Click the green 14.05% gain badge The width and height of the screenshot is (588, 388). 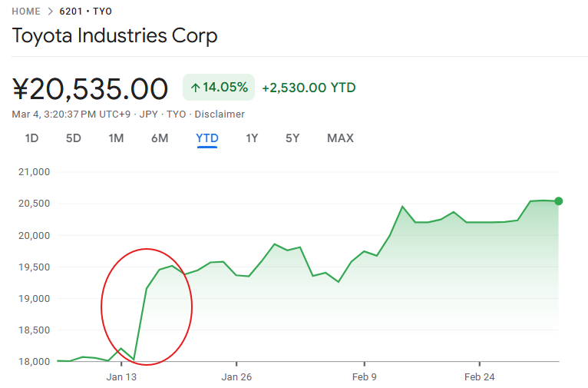tap(219, 88)
